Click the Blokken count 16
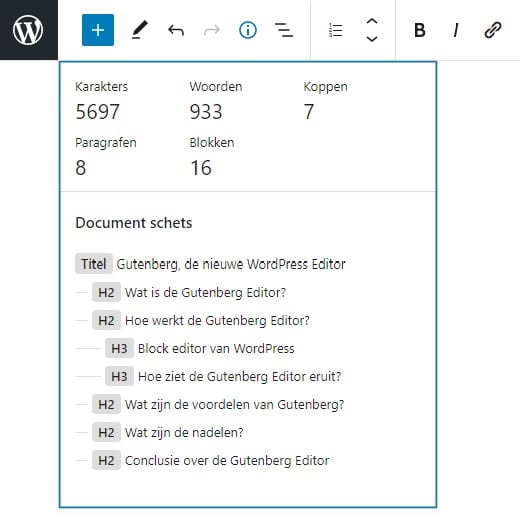This screenshot has height=522, width=520. click(201, 168)
